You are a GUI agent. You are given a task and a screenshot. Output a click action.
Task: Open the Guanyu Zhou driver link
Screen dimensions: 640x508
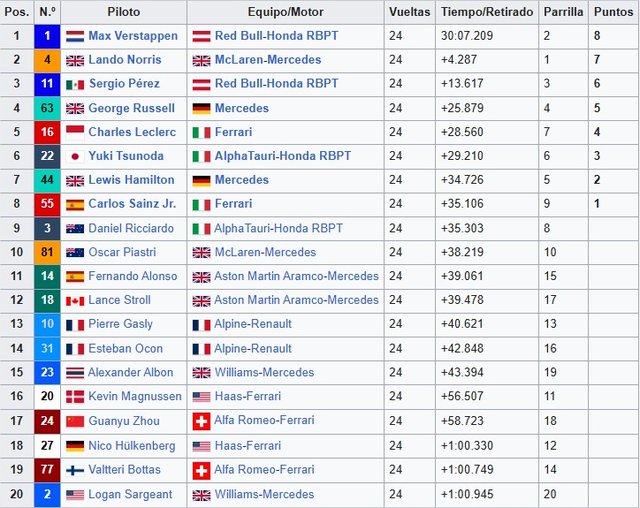point(124,421)
